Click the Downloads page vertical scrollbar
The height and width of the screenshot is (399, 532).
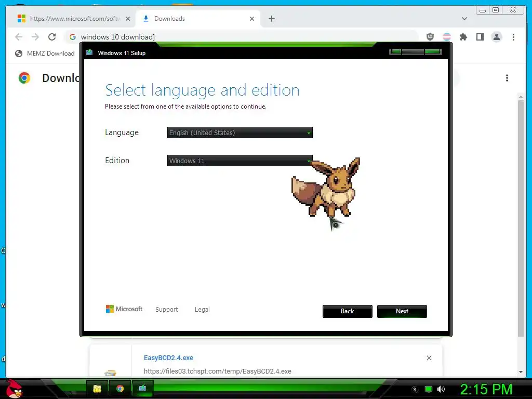tap(521, 218)
